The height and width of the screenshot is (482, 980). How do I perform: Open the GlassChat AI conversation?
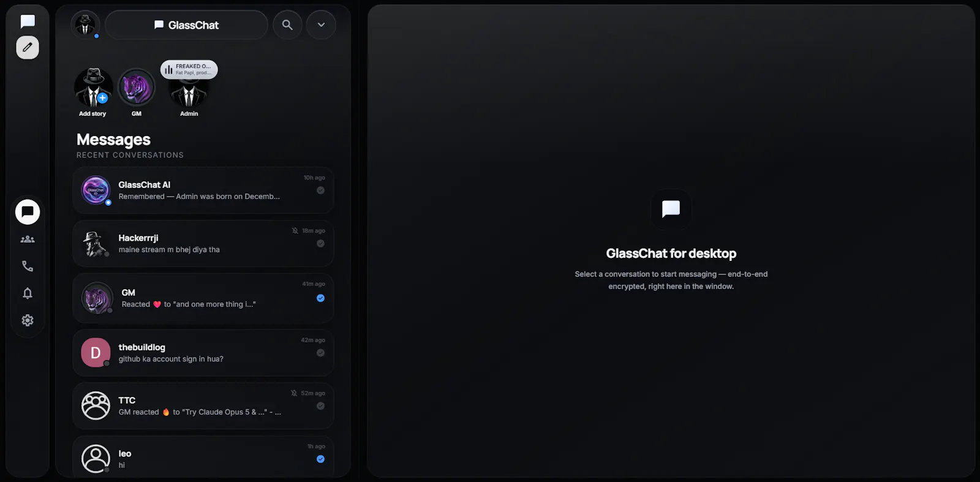pos(203,190)
